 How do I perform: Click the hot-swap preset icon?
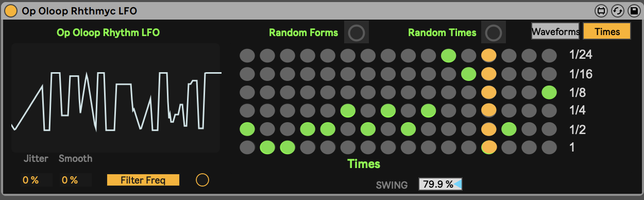pyautogui.click(x=617, y=11)
